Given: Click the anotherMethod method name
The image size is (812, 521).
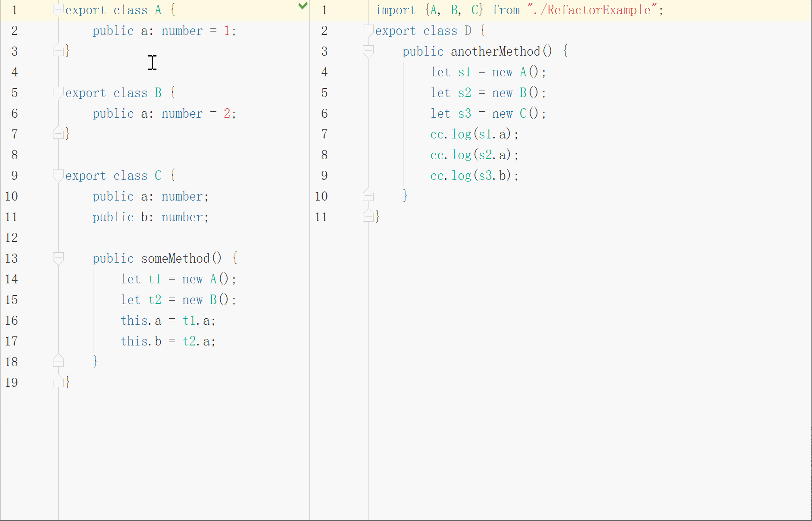Looking at the screenshot, I should coord(496,51).
